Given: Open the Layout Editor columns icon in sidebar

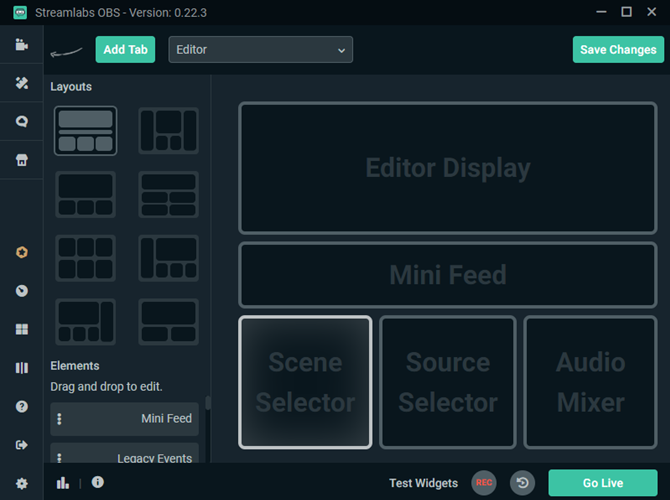Looking at the screenshot, I should [x=21, y=368].
